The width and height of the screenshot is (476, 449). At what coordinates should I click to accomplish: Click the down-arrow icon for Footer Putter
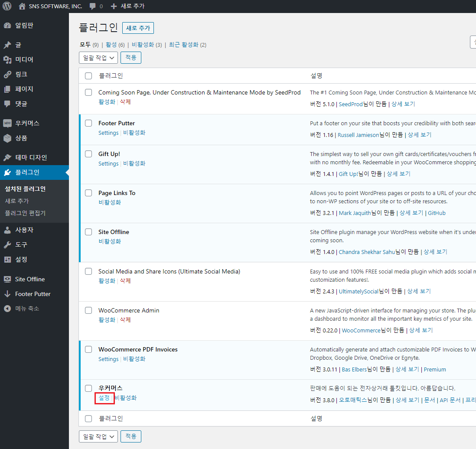7,294
